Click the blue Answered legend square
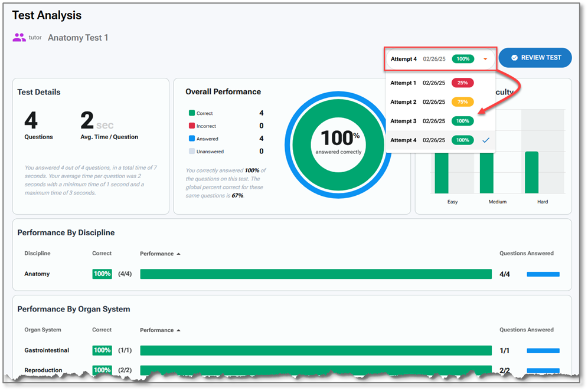This screenshot has height=391, width=588. click(191, 139)
